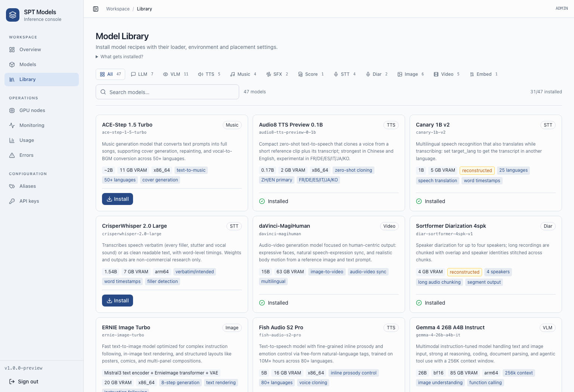Open GPU nodes section
Viewport: 574px width, 392px height.
(x=41, y=111)
